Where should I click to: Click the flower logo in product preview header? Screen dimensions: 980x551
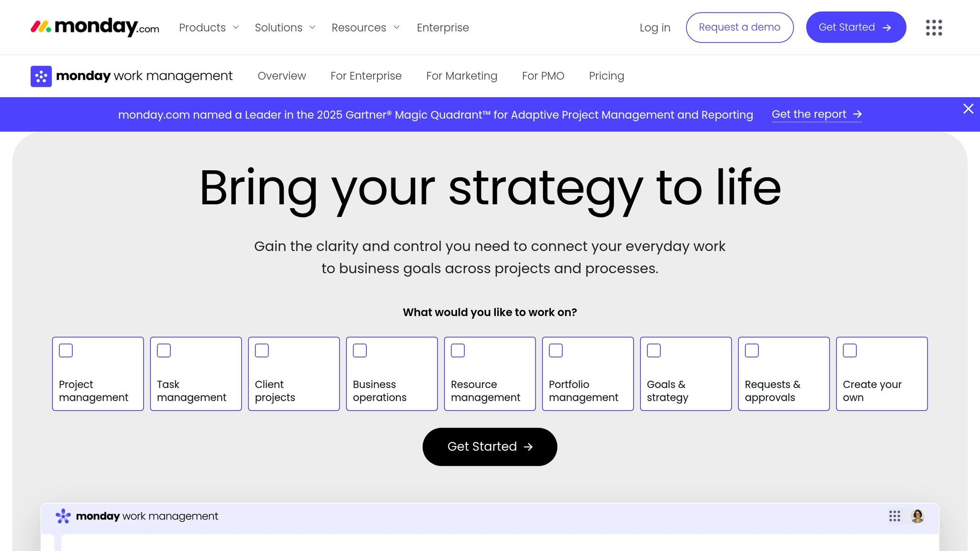(63, 516)
